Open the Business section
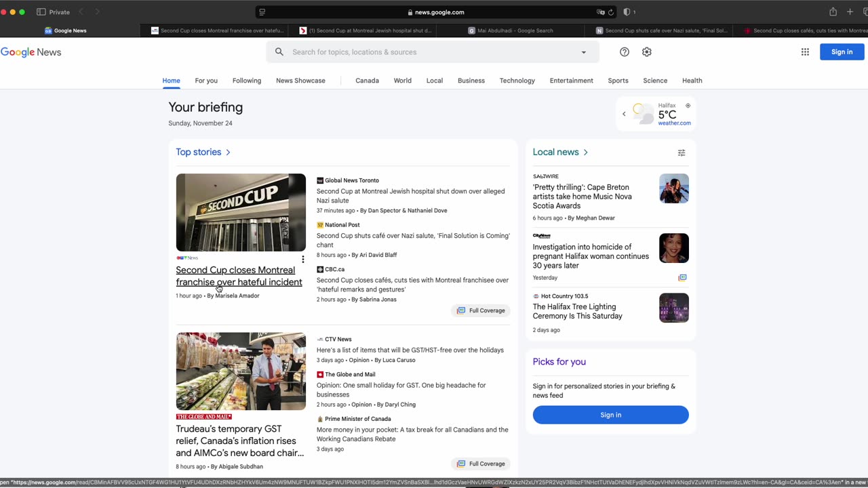868x488 pixels. [471, 81]
